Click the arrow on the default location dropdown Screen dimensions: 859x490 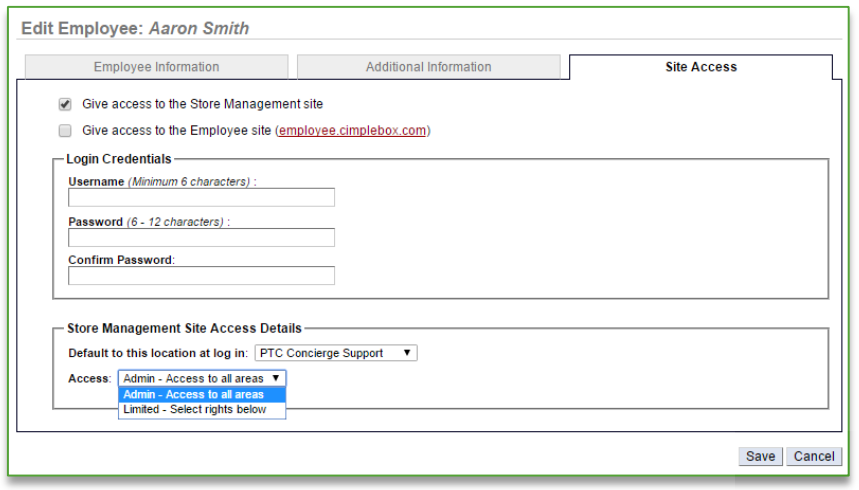407,353
